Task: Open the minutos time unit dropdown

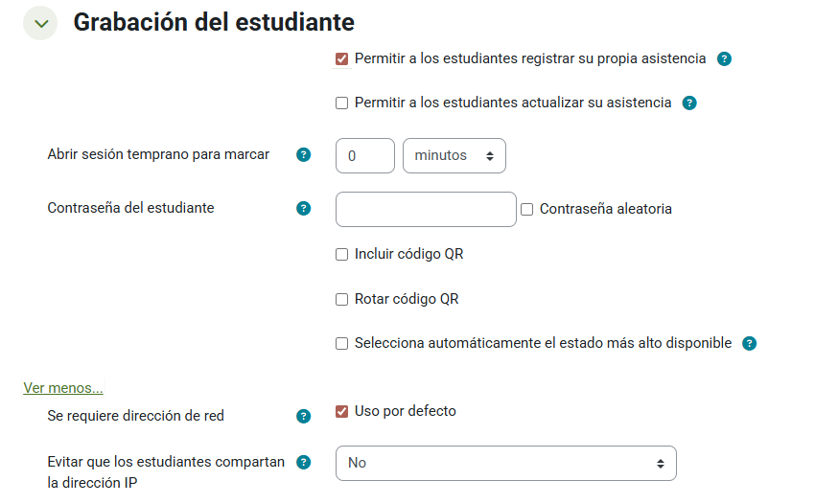Action: click(x=454, y=156)
